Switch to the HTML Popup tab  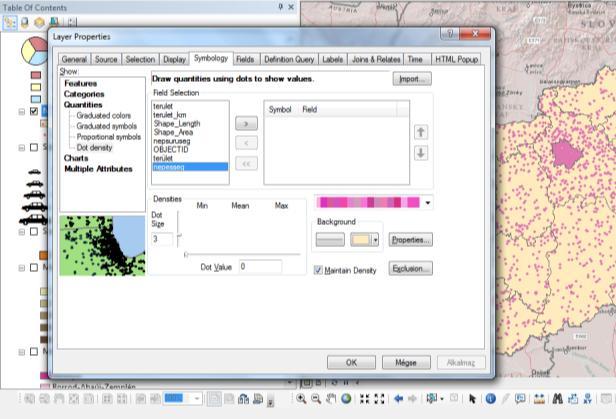456,59
